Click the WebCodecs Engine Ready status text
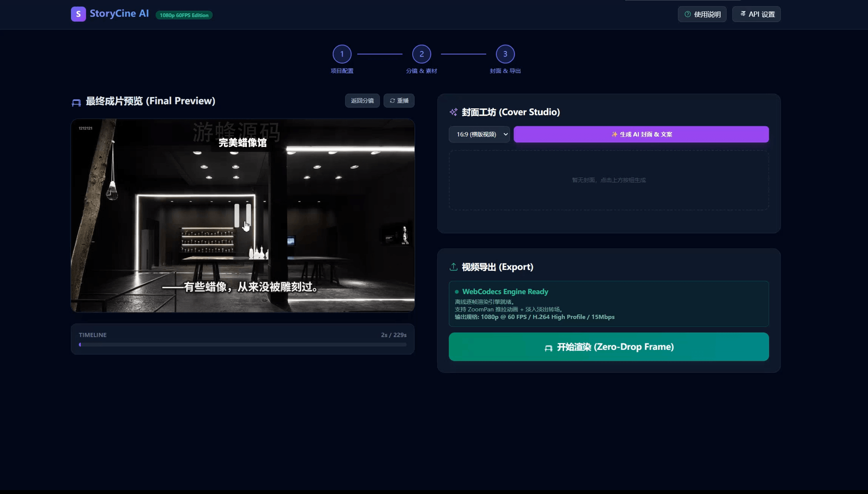The height and width of the screenshot is (494, 868). 505,292
